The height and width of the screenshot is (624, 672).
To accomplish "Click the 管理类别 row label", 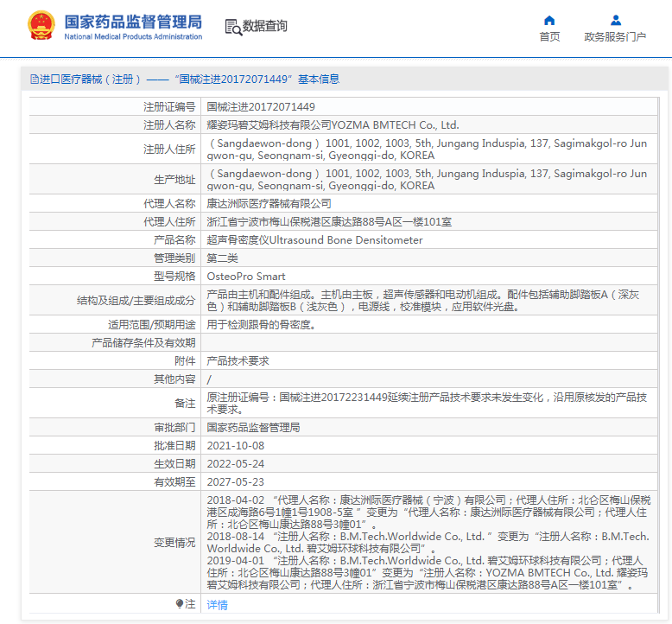I will pyautogui.click(x=174, y=258).
